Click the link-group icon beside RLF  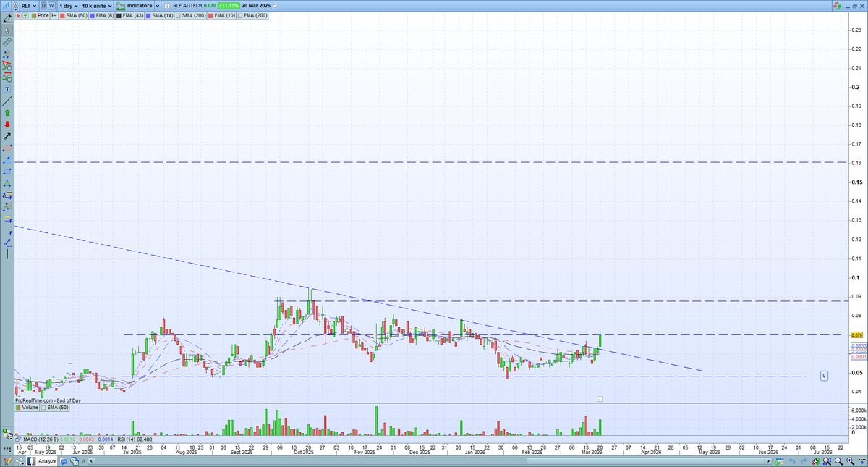click(16, 6)
